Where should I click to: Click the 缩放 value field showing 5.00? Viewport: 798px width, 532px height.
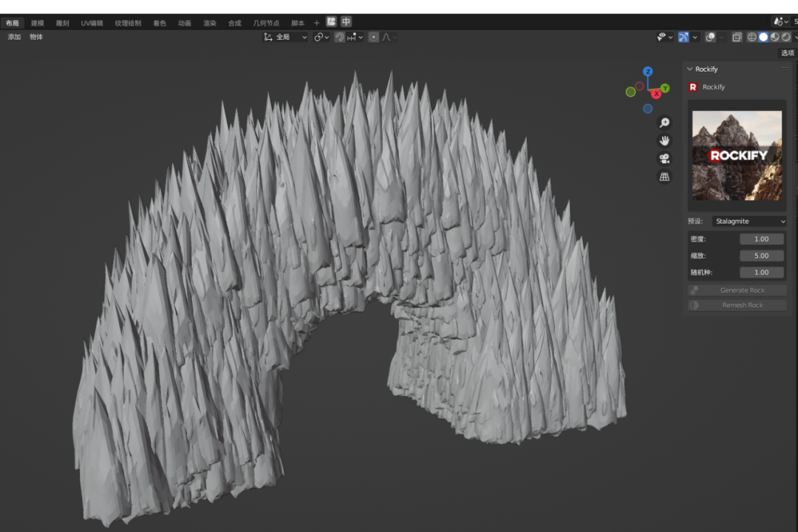[761, 256]
